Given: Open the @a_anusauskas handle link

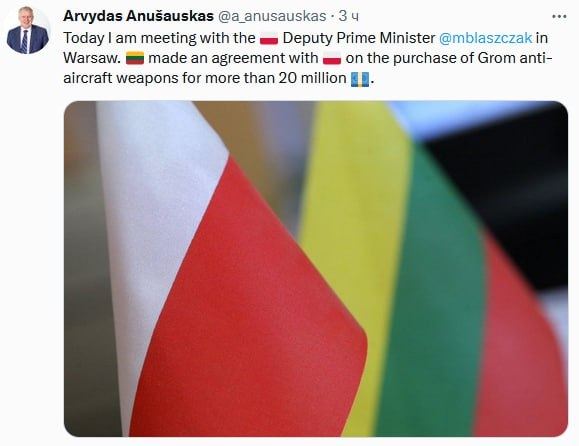Looking at the screenshot, I should click(x=272, y=16).
